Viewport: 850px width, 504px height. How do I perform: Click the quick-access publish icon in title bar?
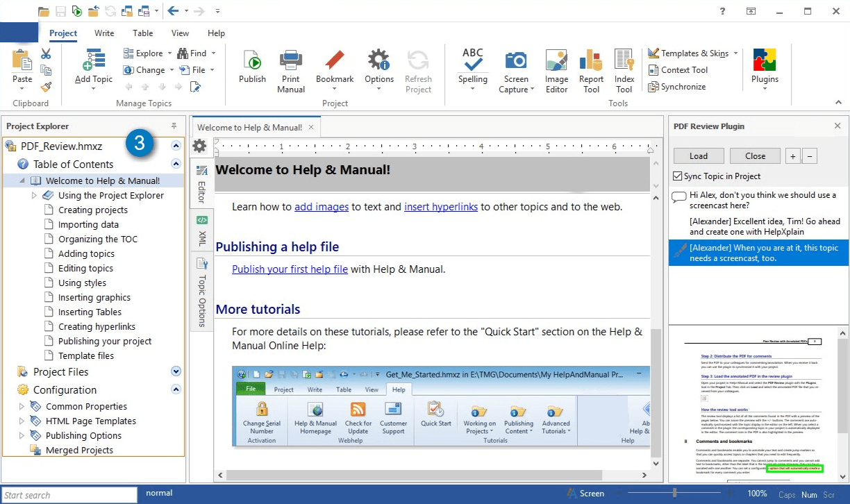77,11
